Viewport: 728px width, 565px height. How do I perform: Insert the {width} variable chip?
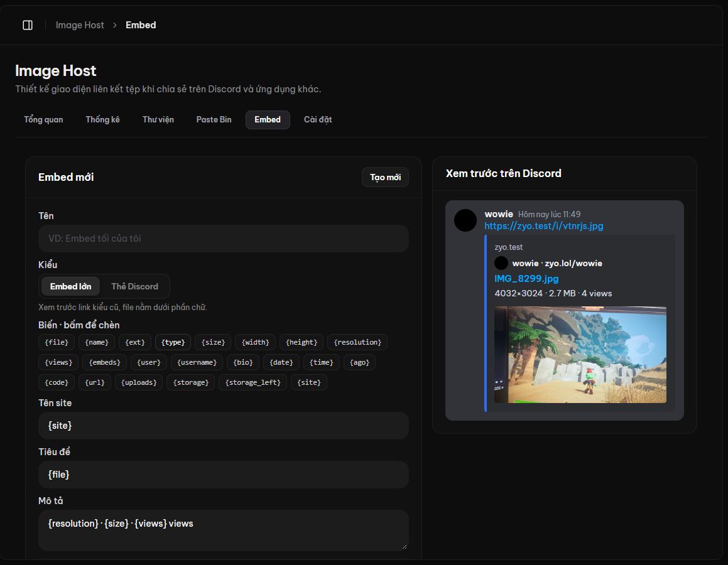pyautogui.click(x=256, y=342)
